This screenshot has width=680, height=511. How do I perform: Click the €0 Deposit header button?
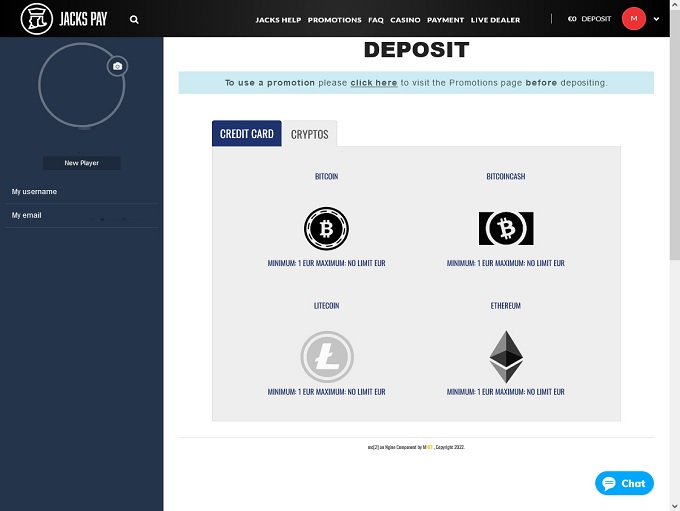[589, 19]
